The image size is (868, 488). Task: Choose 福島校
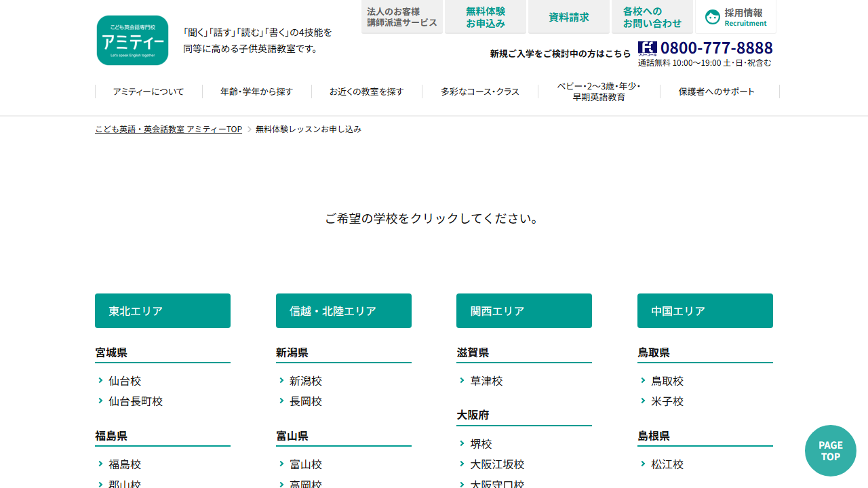[x=125, y=464]
